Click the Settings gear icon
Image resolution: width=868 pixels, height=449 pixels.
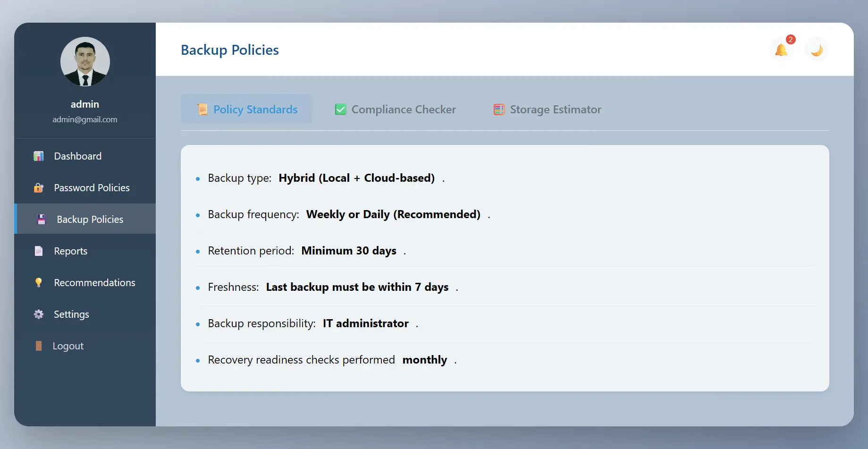tap(39, 314)
